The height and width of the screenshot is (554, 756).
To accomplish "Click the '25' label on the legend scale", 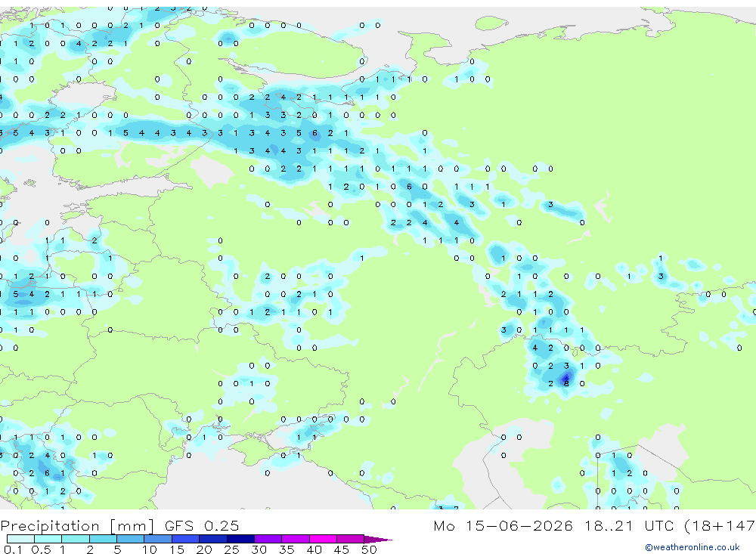I will (231, 549).
